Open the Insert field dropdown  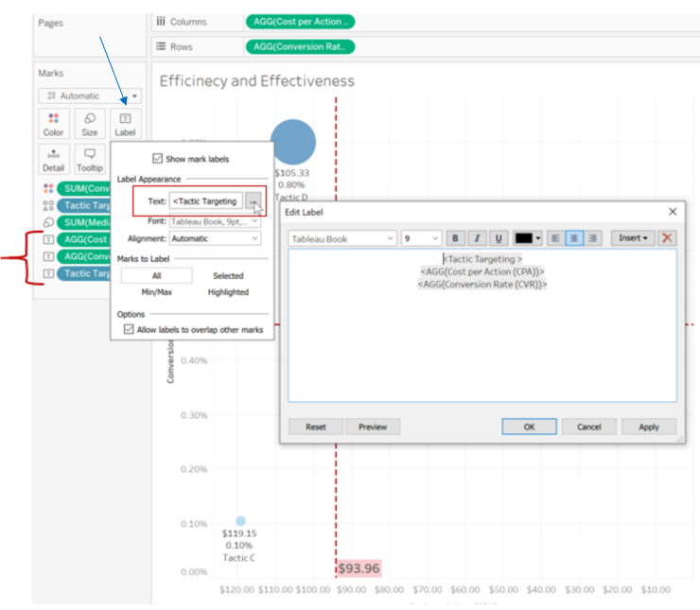(x=633, y=238)
